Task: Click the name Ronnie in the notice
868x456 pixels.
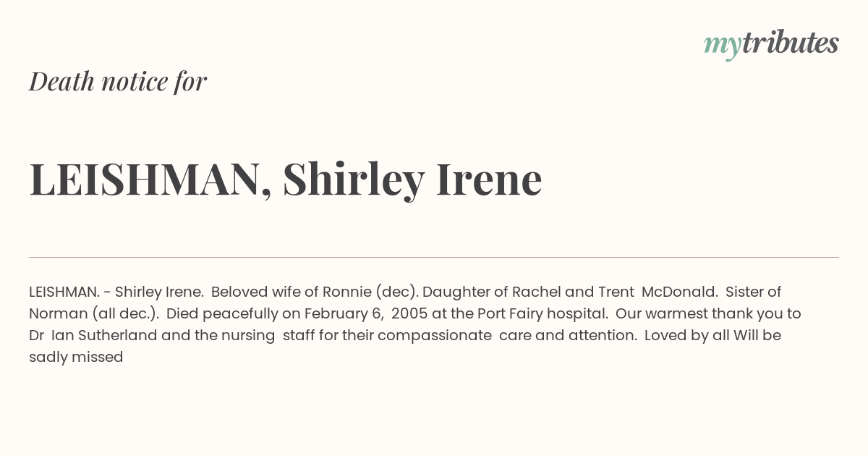Action: (346, 292)
